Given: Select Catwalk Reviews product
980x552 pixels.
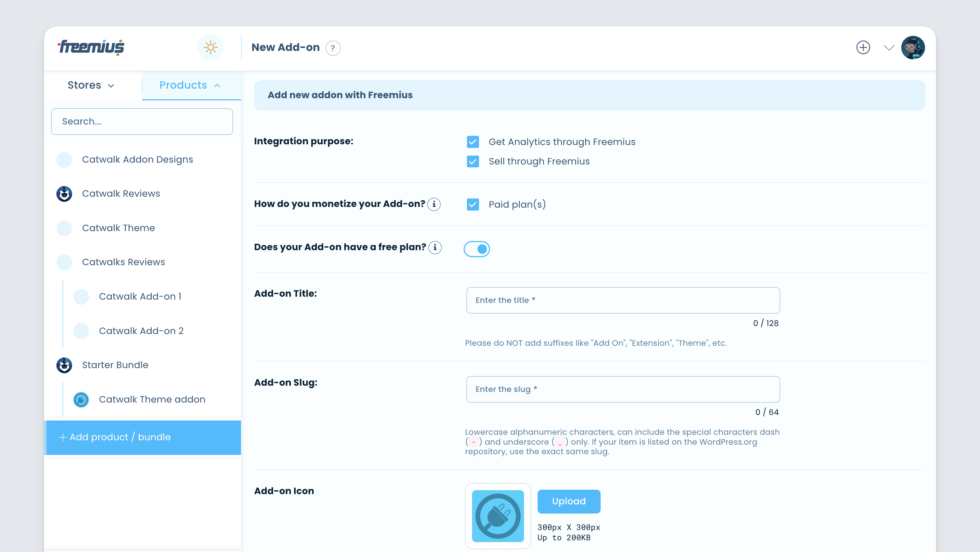Looking at the screenshot, I should (x=143, y=194).
